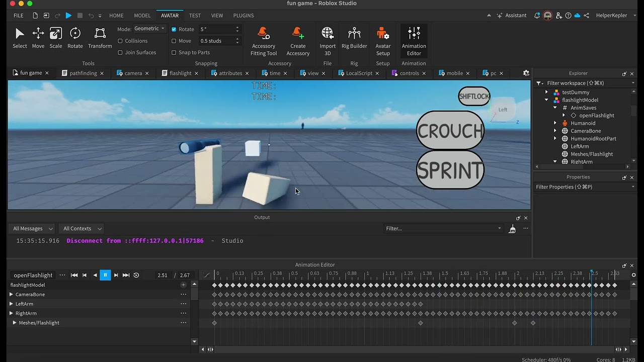The width and height of the screenshot is (644, 362).
Task: Disable the Rotate snapping checkbox
Action: coord(174,29)
